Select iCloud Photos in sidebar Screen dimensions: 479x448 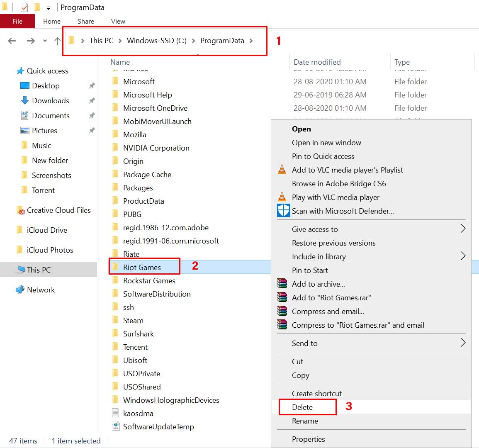click(50, 250)
